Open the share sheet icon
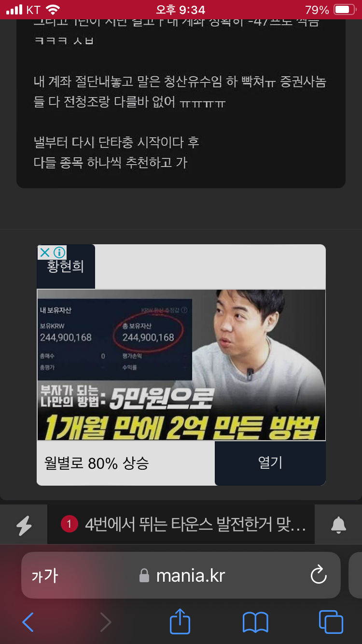 pyautogui.click(x=180, y=621)
